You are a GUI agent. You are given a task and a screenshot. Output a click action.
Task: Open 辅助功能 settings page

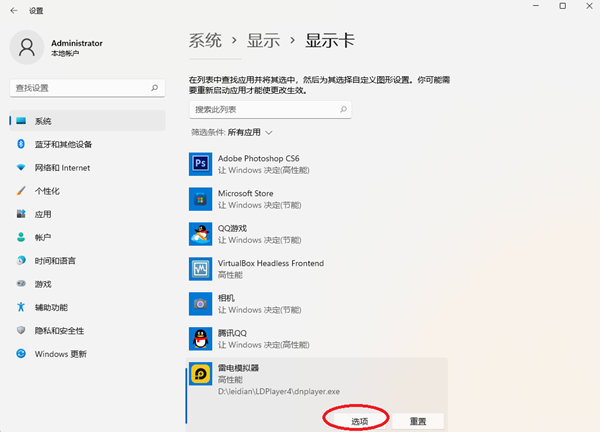(x=88, y=307)
